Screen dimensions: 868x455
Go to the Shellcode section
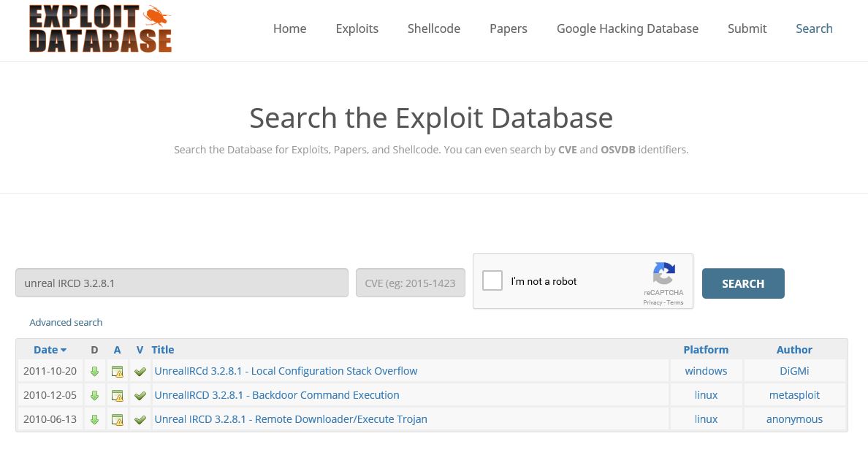click(434, 28)
